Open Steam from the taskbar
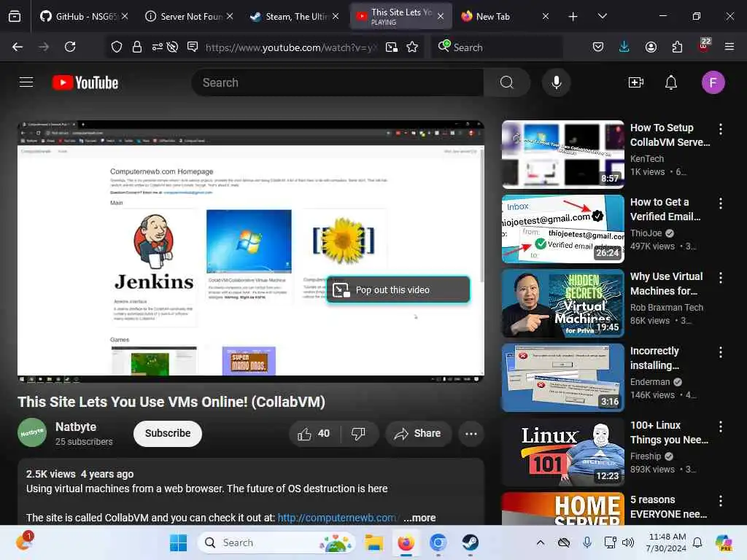This screenshot has height=560, width=747. coord(471,542)
